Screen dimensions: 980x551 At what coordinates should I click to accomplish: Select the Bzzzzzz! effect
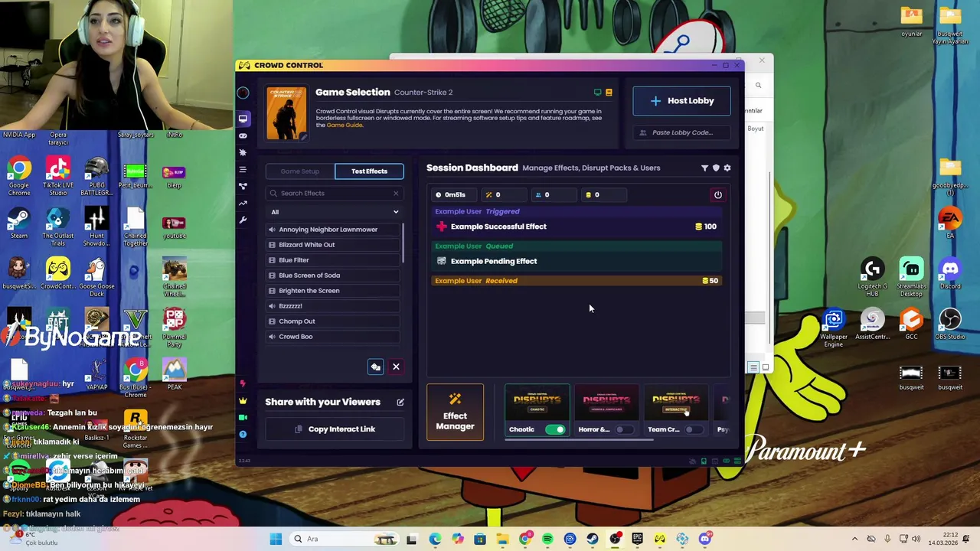[333, 306]
